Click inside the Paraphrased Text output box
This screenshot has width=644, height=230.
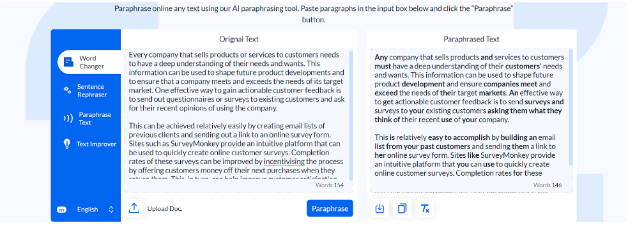[470, 115]
